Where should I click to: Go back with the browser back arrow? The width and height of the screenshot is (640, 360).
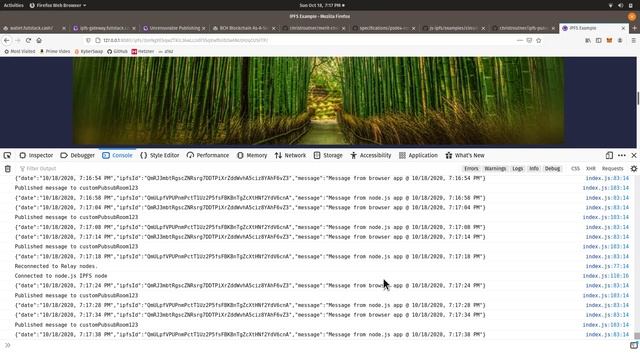(7, 40)
